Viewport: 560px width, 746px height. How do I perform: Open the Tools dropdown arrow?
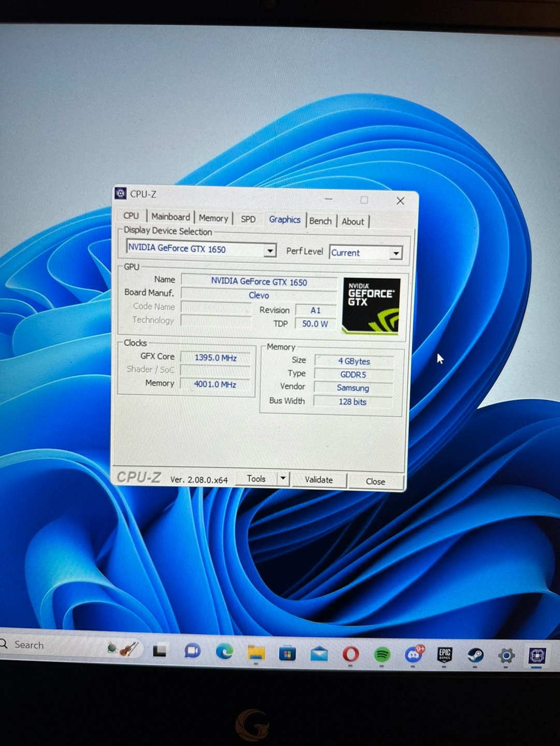(283, 478)
